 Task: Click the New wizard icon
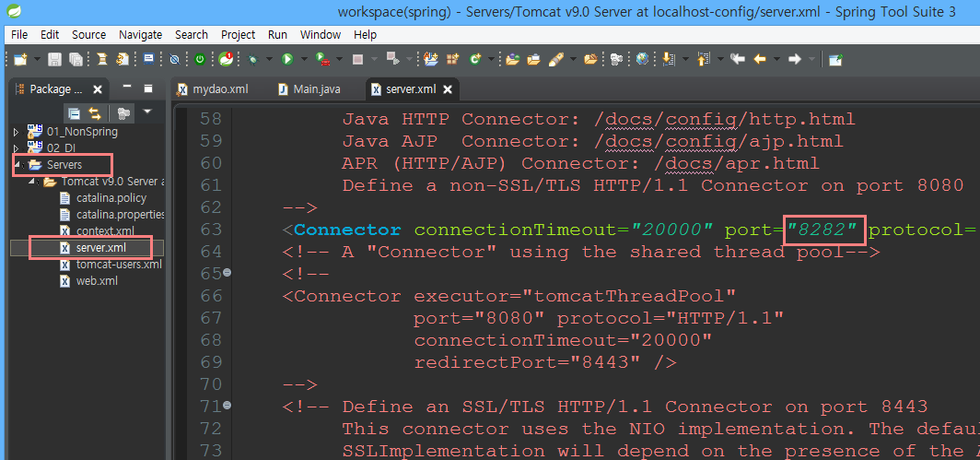[20, 59]
